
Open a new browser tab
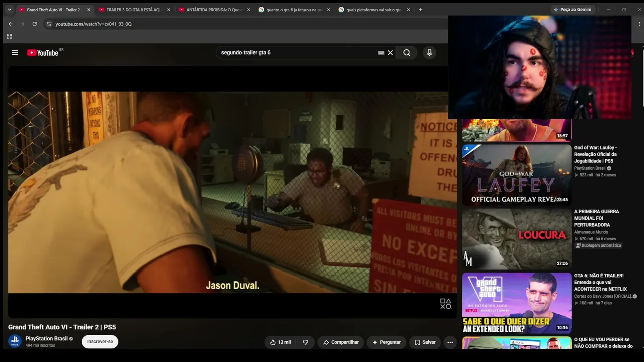[x=420, y=10]
